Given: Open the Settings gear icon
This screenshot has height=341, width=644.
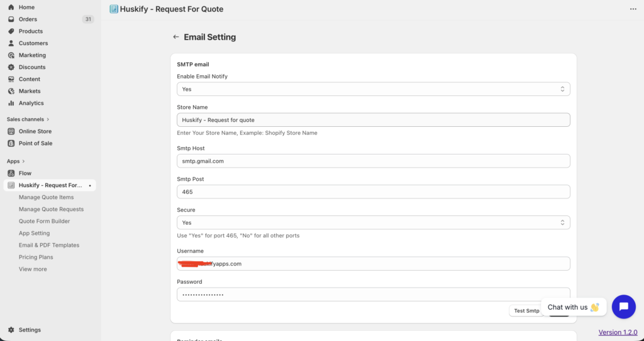Looking at the screenshot, I should (x=11, y=330).
